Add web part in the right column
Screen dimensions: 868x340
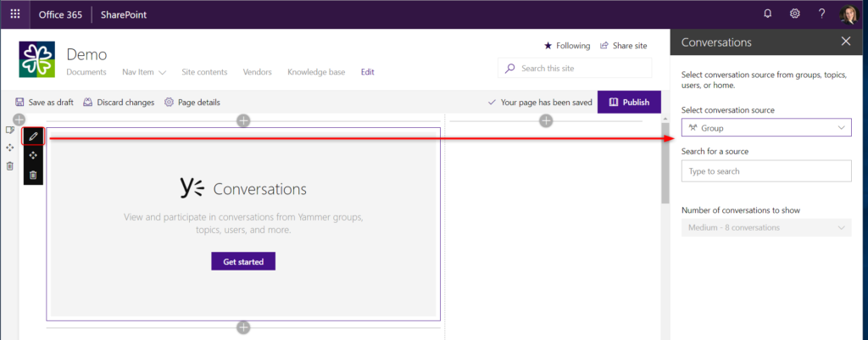click(546, 120)
